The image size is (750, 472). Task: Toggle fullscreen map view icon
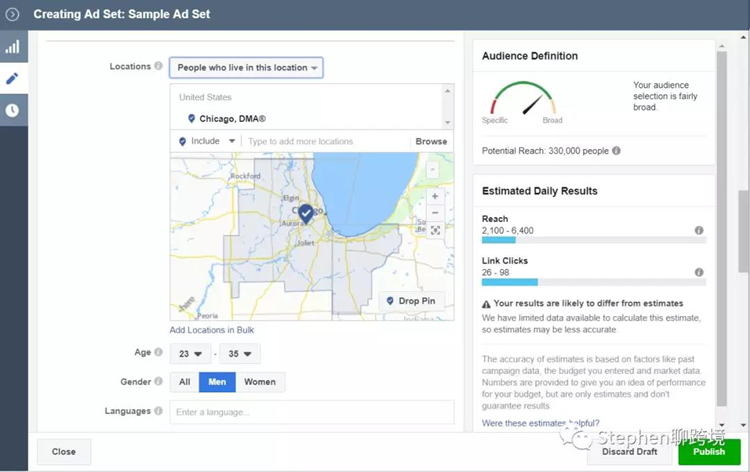tap(435, 231)
